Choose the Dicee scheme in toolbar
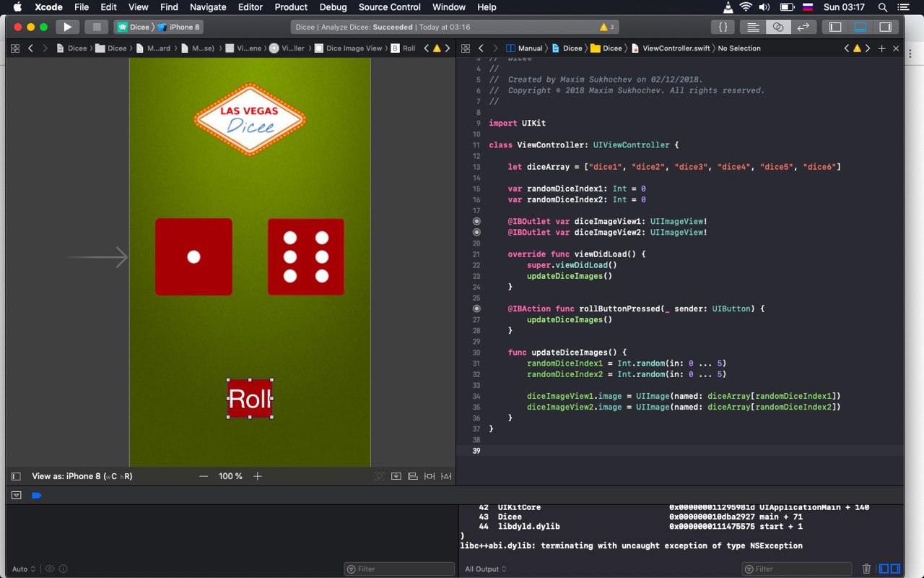 coord(134,27)
